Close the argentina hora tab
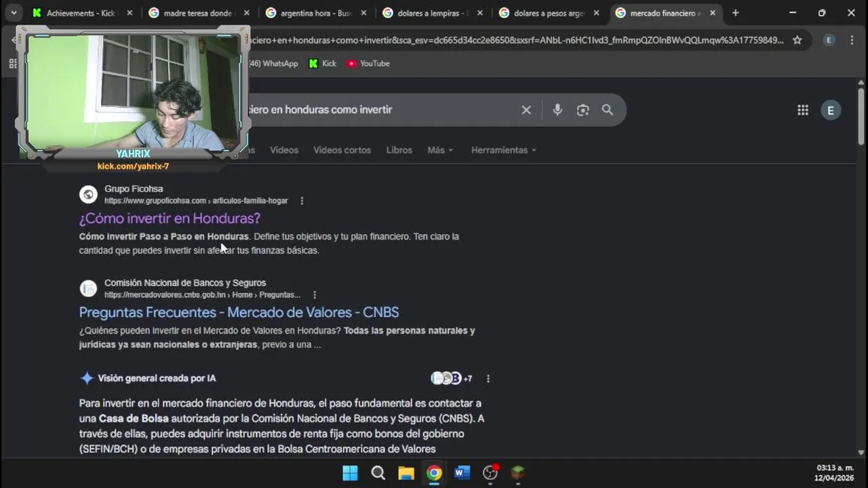 pyautogui.click(x=363, y=13)
